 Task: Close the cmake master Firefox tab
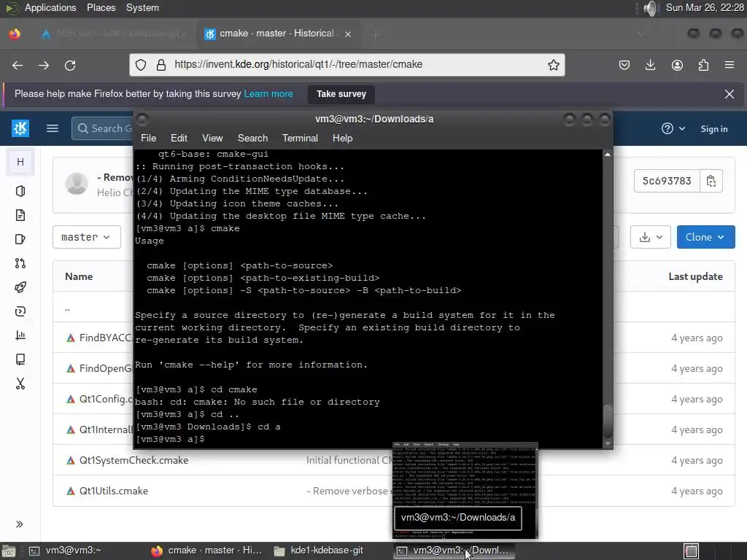348,34
